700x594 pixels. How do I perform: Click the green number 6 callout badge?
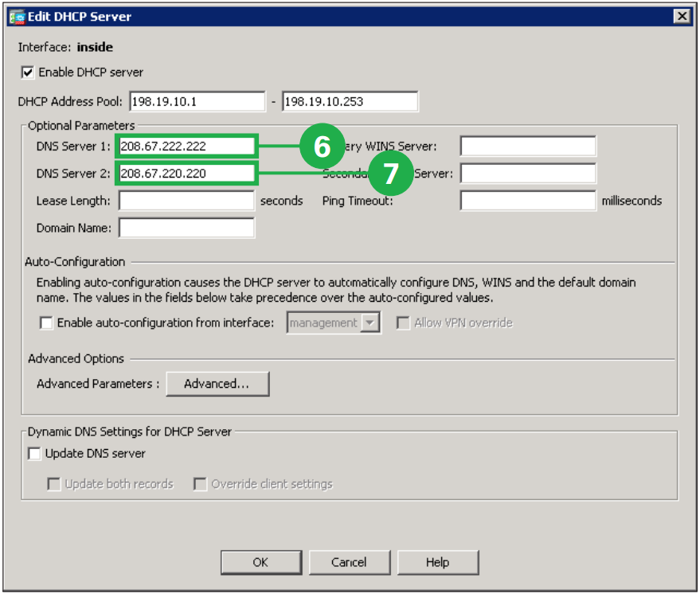coord(322,146)
